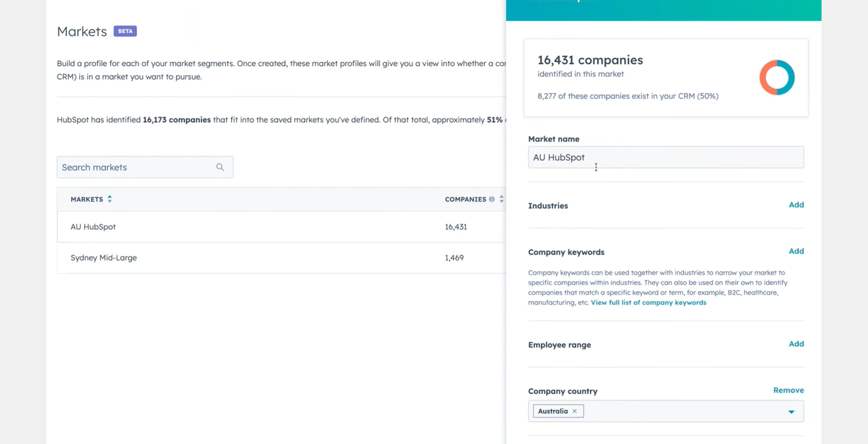Sort the table by Markets column arrows

coord(109,199)
